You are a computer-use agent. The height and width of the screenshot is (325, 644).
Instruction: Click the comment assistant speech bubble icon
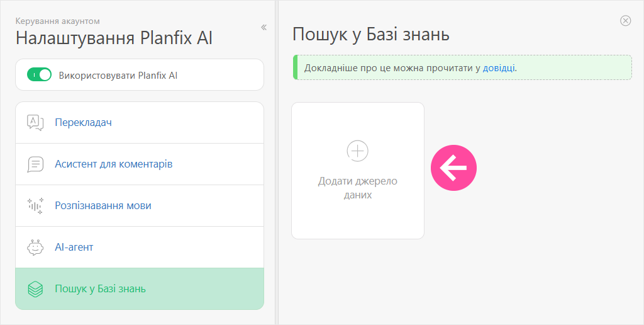tap(35, 164)
